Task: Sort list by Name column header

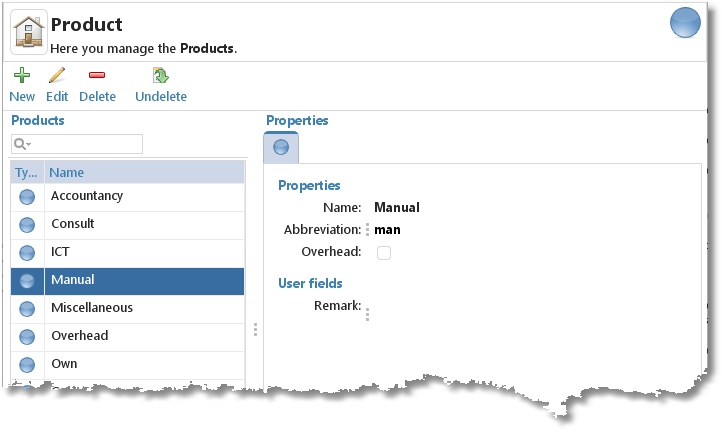Action: coord(144,172)
